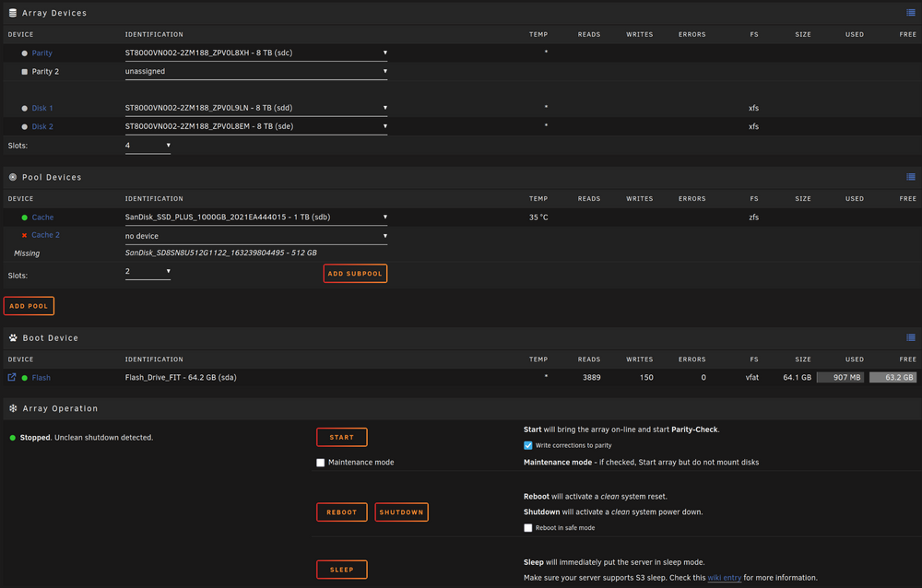Open the Flash device link
Screen dimensions: 922x588
click(41, 378)
